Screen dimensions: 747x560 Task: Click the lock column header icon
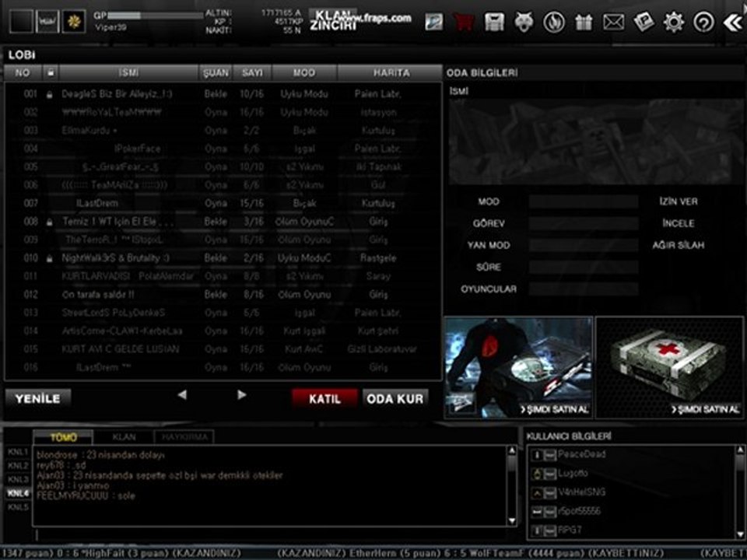coord(51,72)
